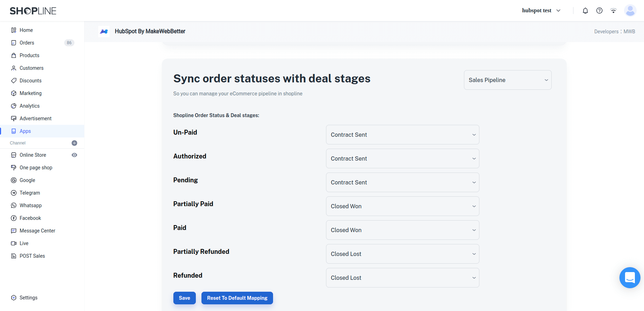Open the Sales Pipeline dropdown
The width and height of the screenshot is (644, 311).
507,80
